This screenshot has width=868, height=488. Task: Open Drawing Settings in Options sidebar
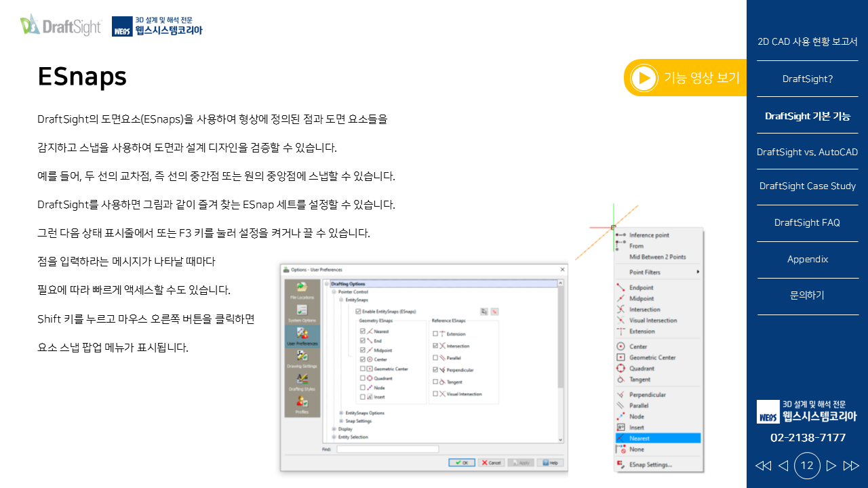pyautogui.click(x=302, y=359)
